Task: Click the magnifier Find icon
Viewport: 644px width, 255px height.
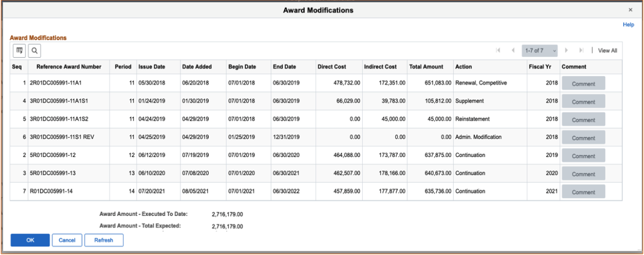Action: (34, 51)
